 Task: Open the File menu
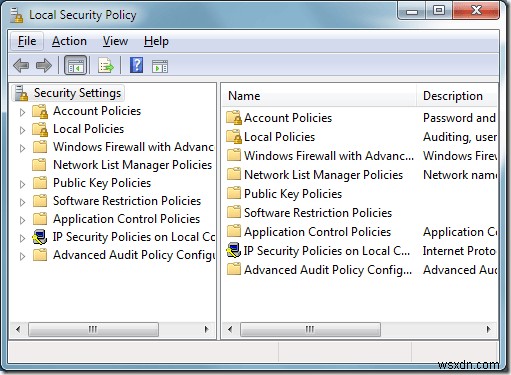coord(27,41)
